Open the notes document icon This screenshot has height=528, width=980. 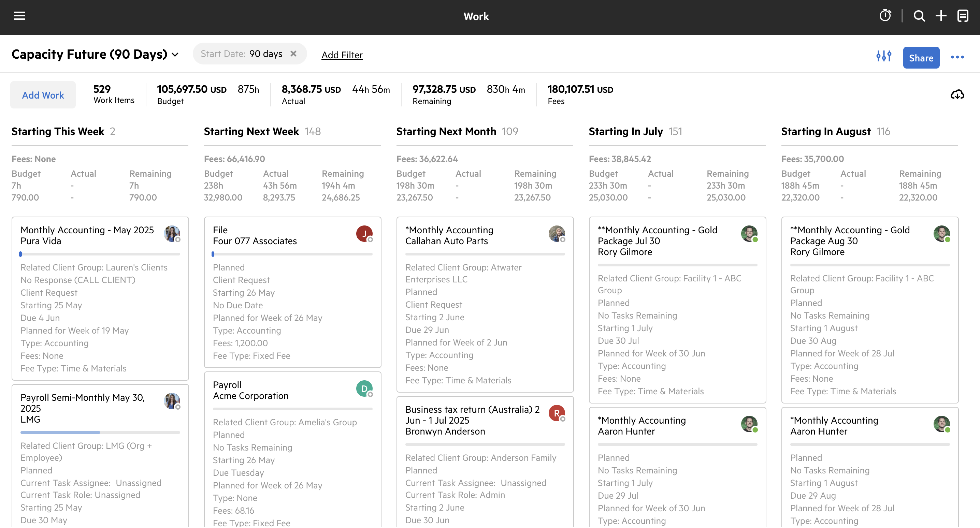pos(963,16)
